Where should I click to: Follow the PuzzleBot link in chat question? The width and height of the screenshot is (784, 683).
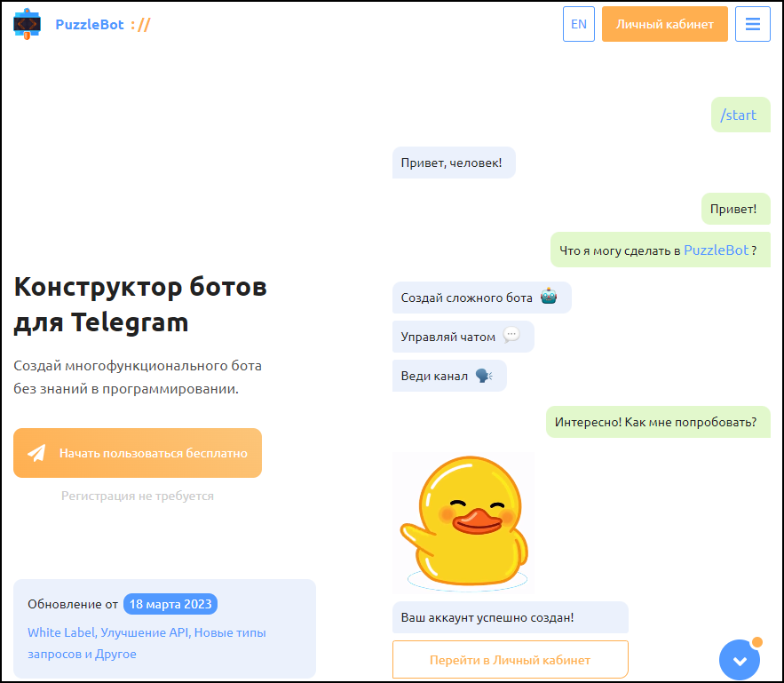(x=716, y=250)
